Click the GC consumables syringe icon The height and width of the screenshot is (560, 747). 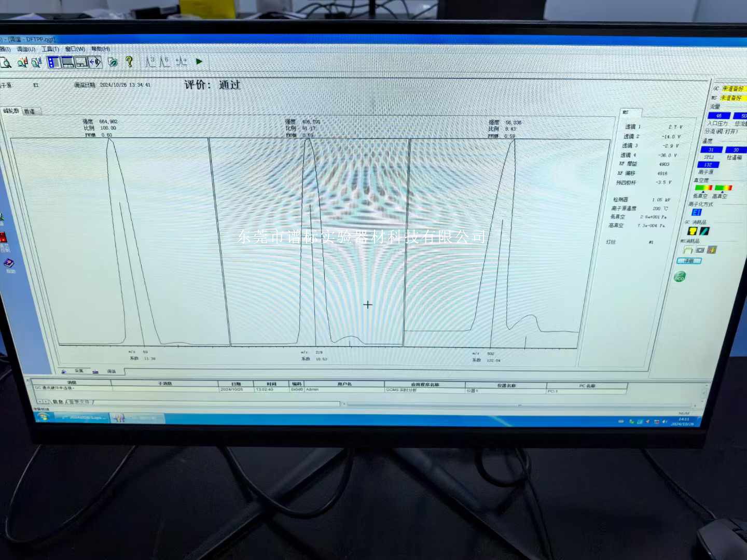point(704,231)
